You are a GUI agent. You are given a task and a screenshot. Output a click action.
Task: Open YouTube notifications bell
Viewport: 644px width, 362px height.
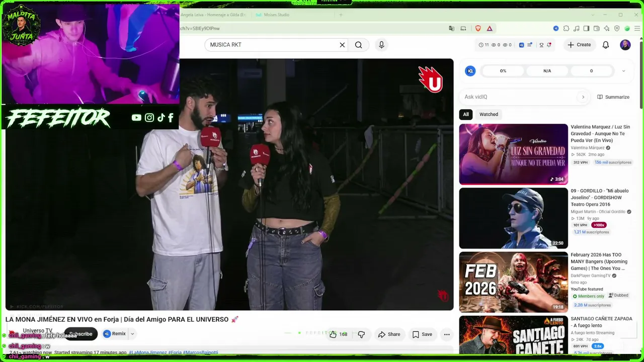[606, 45]
